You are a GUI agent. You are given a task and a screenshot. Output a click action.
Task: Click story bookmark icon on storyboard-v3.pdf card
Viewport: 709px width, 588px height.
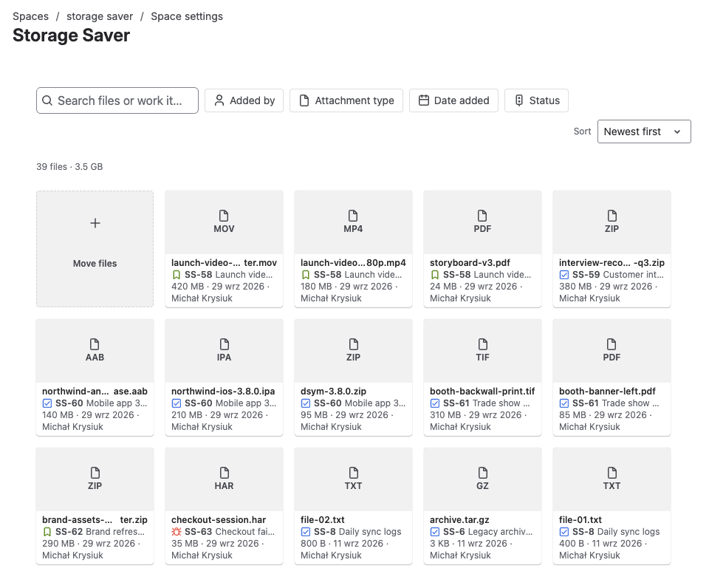coord(435,275)
